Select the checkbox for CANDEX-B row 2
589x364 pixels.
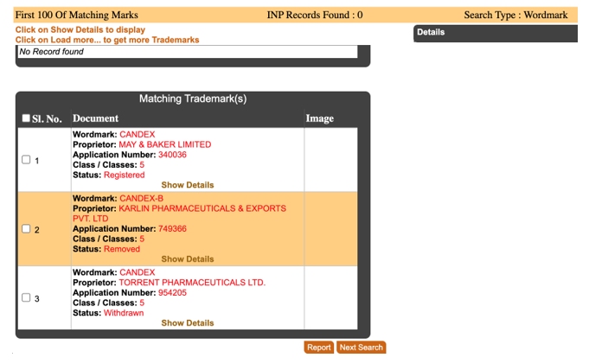[x=26, y=229]
